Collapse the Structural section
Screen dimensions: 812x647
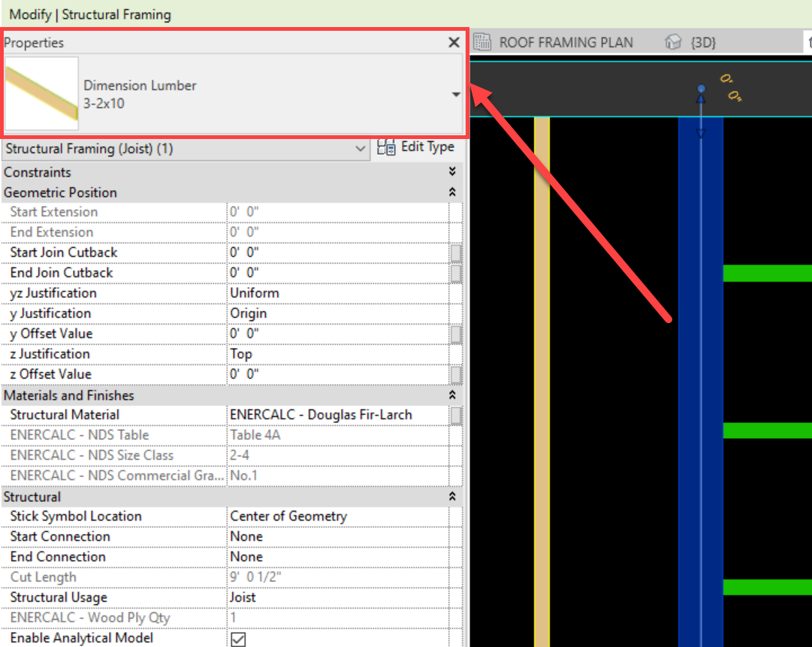point(452,496)
